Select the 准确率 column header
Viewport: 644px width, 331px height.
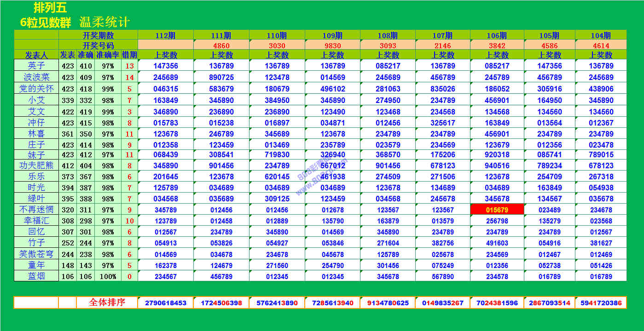108,55
